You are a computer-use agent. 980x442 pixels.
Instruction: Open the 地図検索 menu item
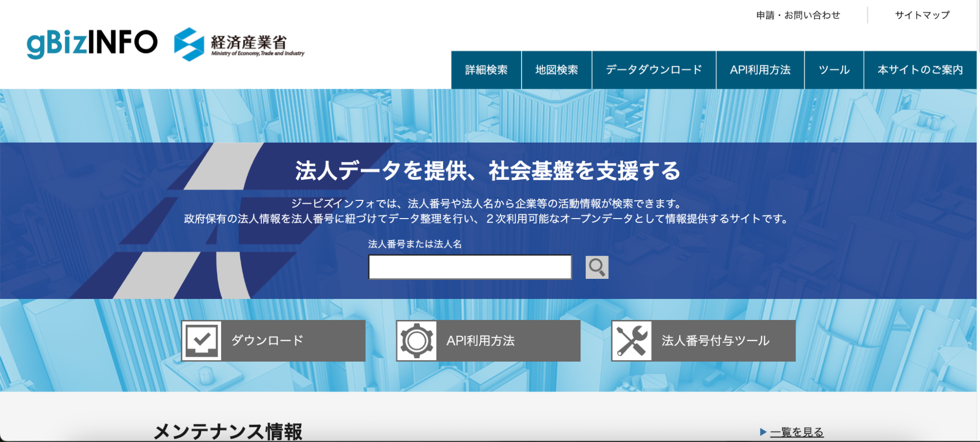point(557,70)
